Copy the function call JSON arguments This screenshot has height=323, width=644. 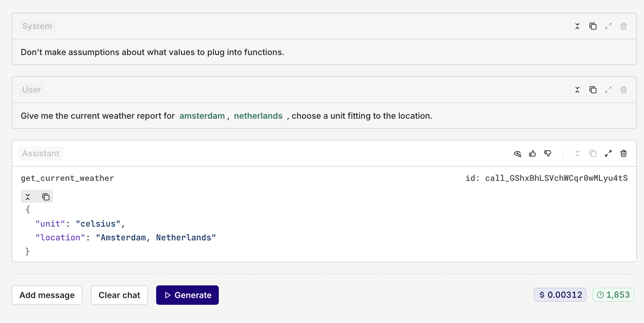tap(46, 197)
